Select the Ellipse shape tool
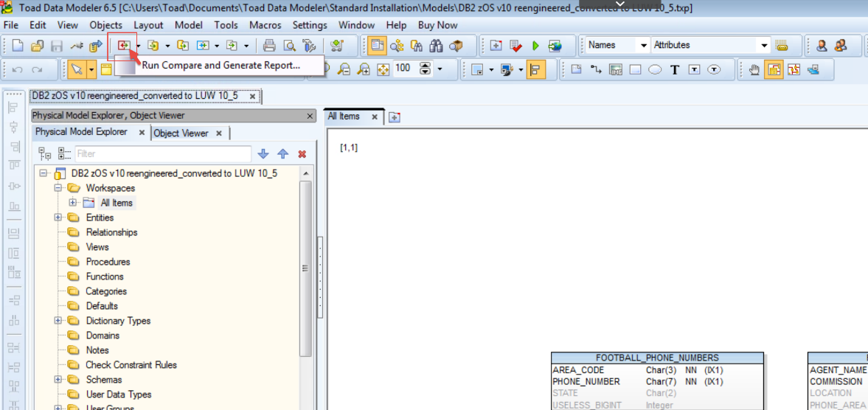Viewport: 868px width, 410px height. pyautogui.click(x=655, y=69)
